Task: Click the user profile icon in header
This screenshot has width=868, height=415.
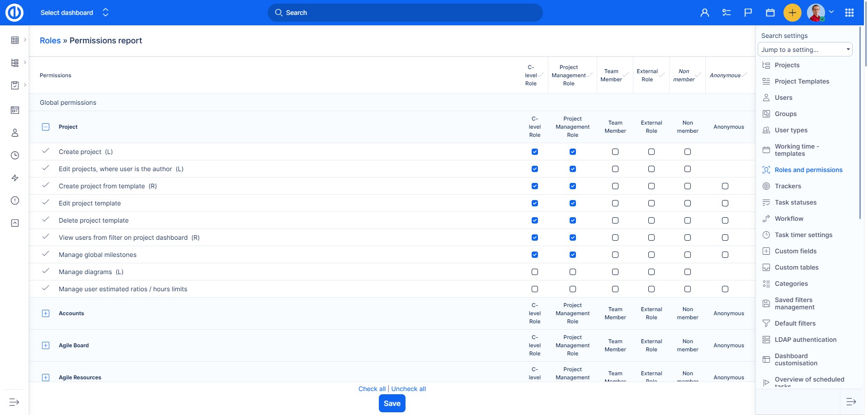Action: (704, 13)
